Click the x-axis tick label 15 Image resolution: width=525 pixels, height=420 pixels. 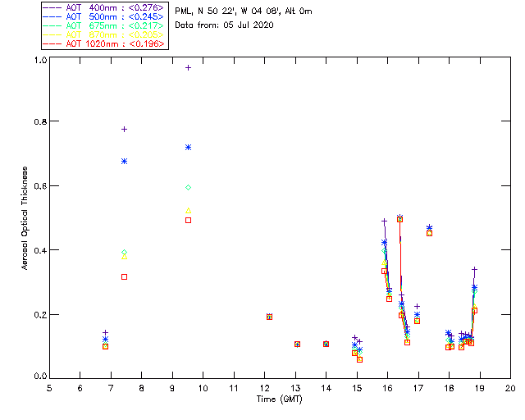pos(357,388)
